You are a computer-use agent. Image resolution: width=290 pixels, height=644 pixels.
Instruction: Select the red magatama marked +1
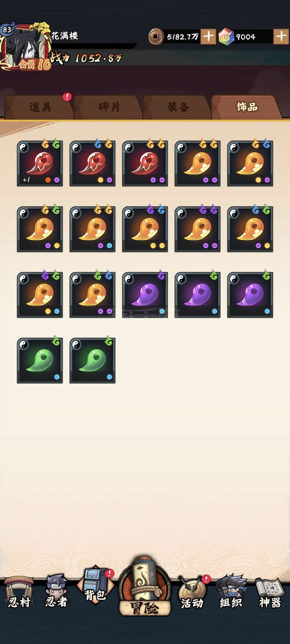[40, 163]
